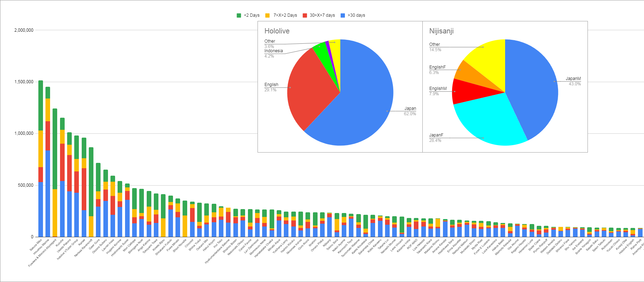Select the Nijisanji 'Other 14.5%' label
This screenshot has height=282, width=644.
pos(435,47)
